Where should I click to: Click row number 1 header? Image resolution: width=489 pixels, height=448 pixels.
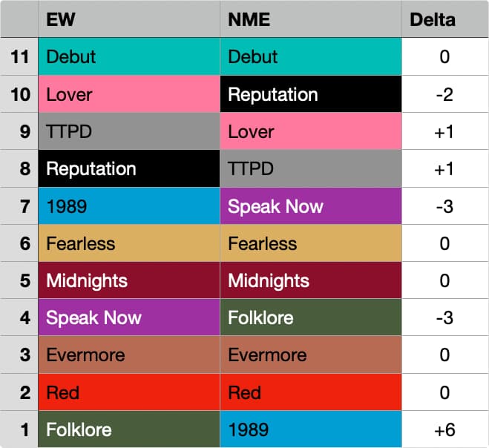click(x=19, y=429)
